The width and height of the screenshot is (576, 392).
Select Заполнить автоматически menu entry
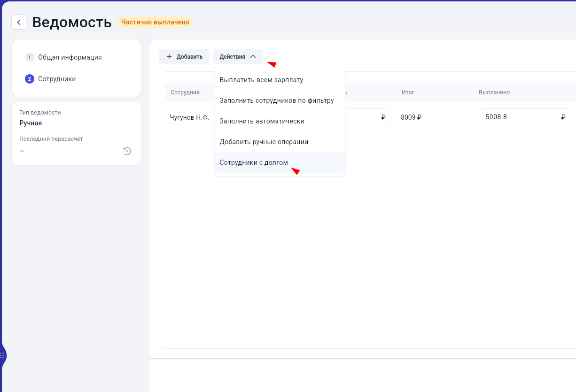click(x=280, y=121)
